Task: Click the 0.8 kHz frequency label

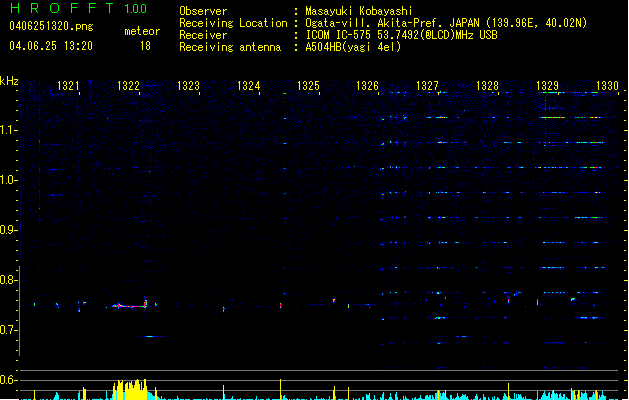Action: click(x=8, y=280)
